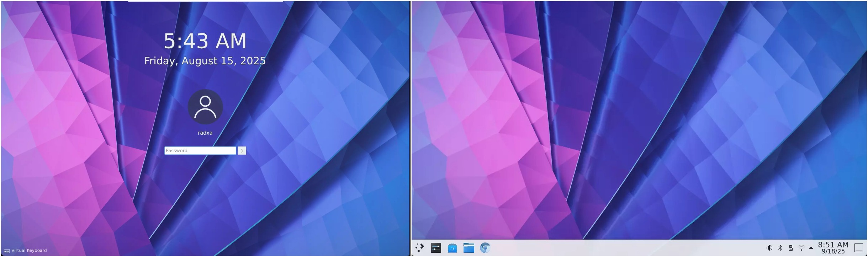Open the Discover software store
Screen dimensions: 868x257
(x=452, y=248)
